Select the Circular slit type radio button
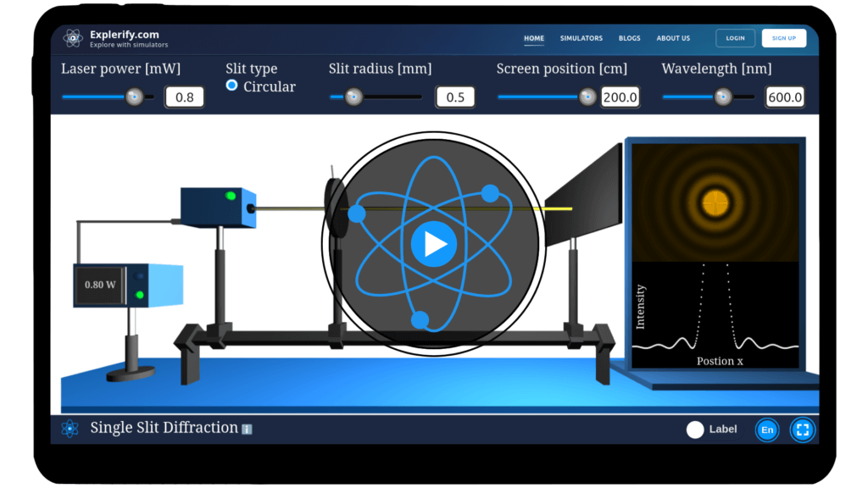 [230, 86]
